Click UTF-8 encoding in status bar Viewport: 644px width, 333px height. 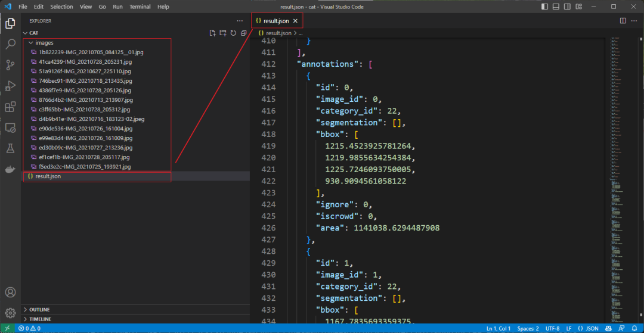(x=552, y=328)
